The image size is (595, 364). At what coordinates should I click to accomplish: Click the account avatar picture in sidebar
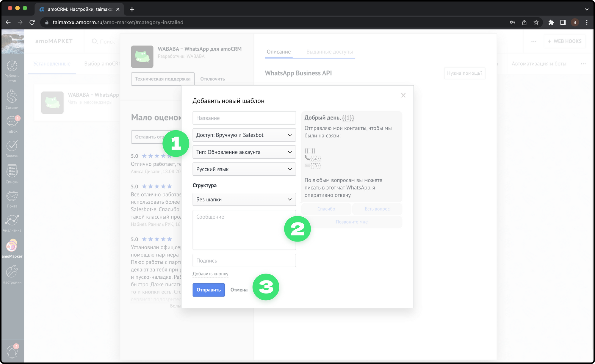tap(13, 41)
